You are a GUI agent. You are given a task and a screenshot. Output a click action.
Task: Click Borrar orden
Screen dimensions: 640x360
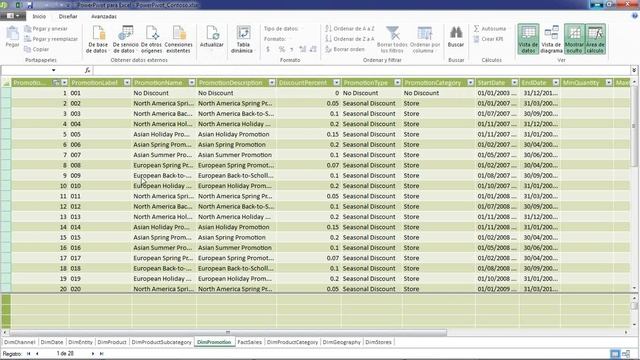click(345, 49)
